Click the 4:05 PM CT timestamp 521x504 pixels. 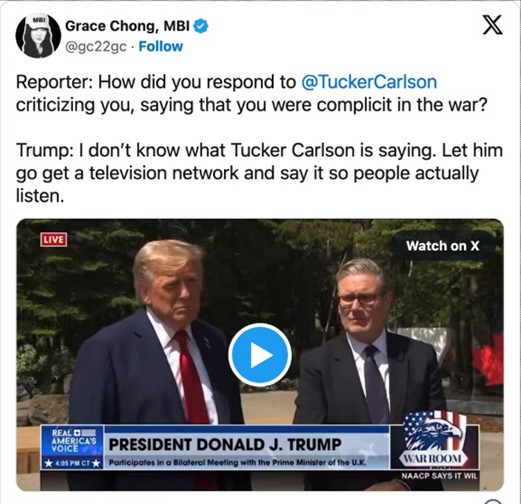72,463
